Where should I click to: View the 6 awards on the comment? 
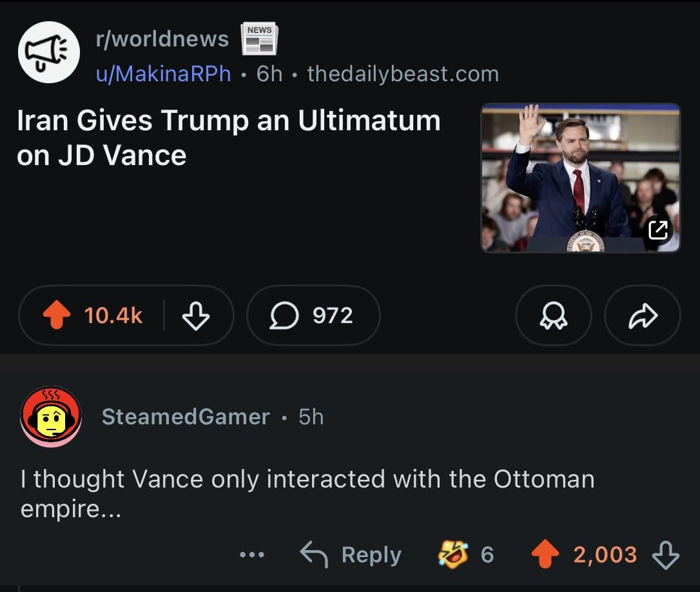(465, 555)
